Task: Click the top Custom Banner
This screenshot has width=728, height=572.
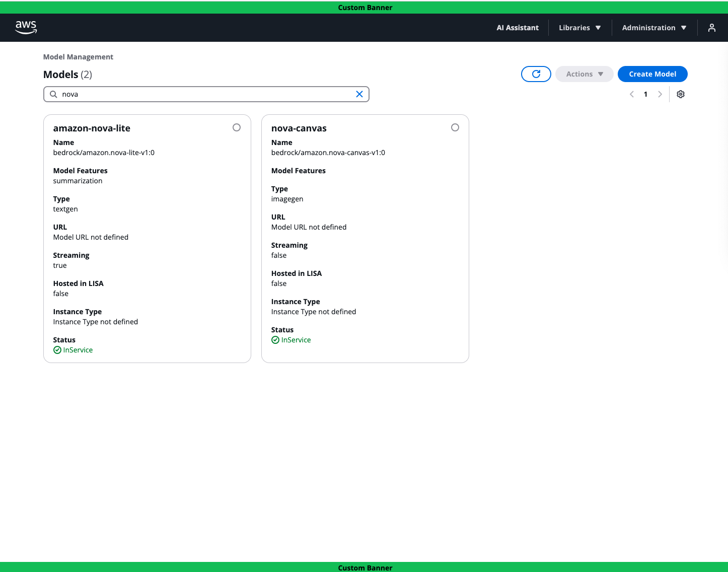Action: pos(365,8)
